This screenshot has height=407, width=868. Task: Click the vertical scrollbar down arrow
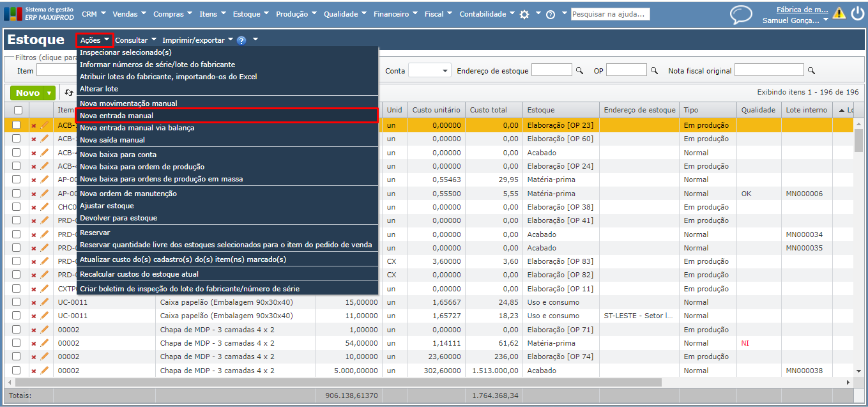tap(860, 371)
